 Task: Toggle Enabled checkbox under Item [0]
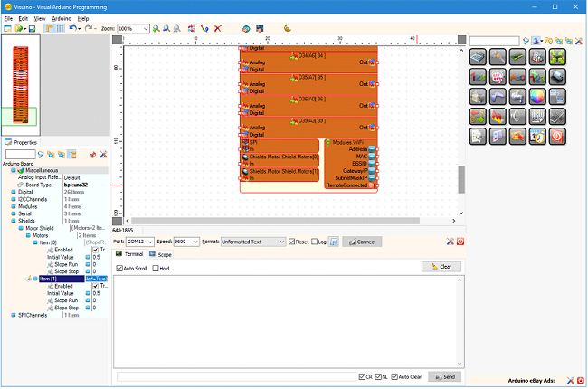click(x=96, y=250)
